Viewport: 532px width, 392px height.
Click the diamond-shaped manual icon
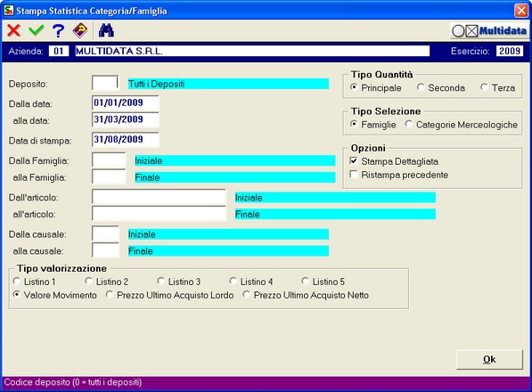click(80, 30)
